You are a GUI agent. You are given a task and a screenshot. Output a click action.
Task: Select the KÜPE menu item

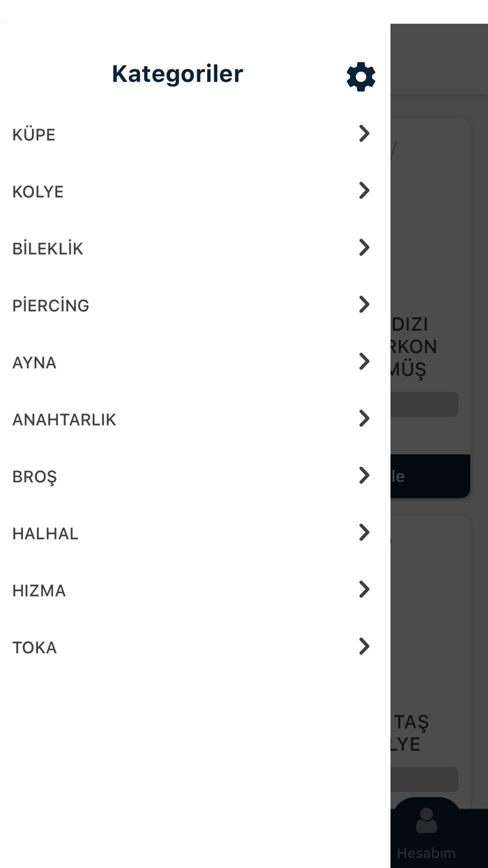click(x=34, y=135)
